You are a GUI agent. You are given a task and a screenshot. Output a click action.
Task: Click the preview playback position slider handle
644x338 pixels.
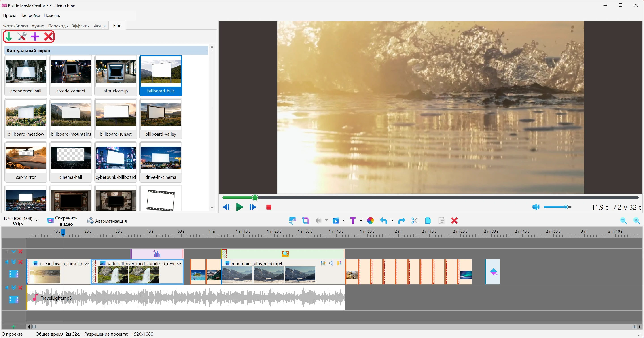pos(255,198)
